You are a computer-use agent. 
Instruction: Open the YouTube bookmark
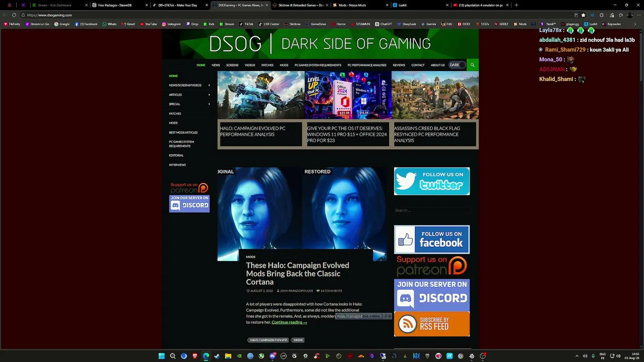148,24
